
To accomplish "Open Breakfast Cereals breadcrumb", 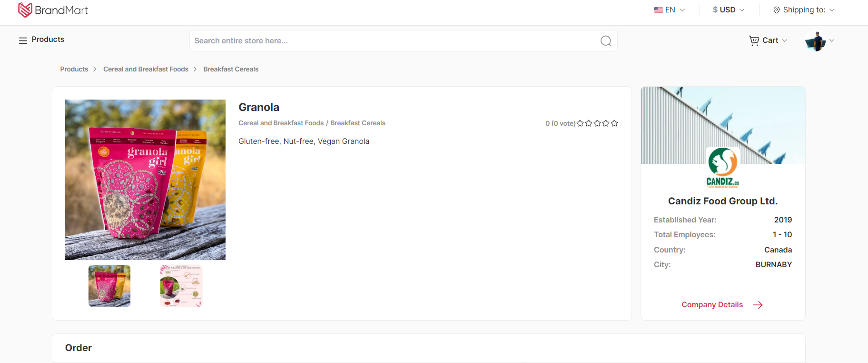I will click(231, 69).
